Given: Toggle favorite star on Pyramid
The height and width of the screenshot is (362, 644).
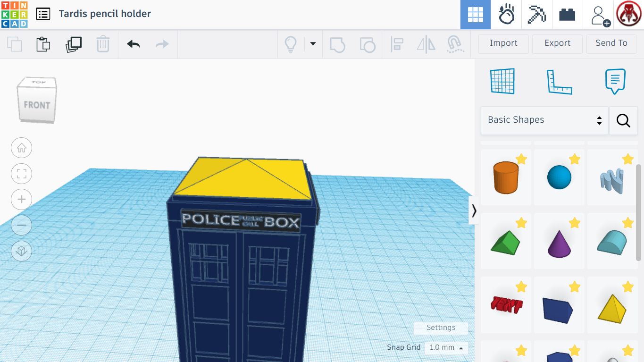Looking at the screenshot, I should pos(628,286).
